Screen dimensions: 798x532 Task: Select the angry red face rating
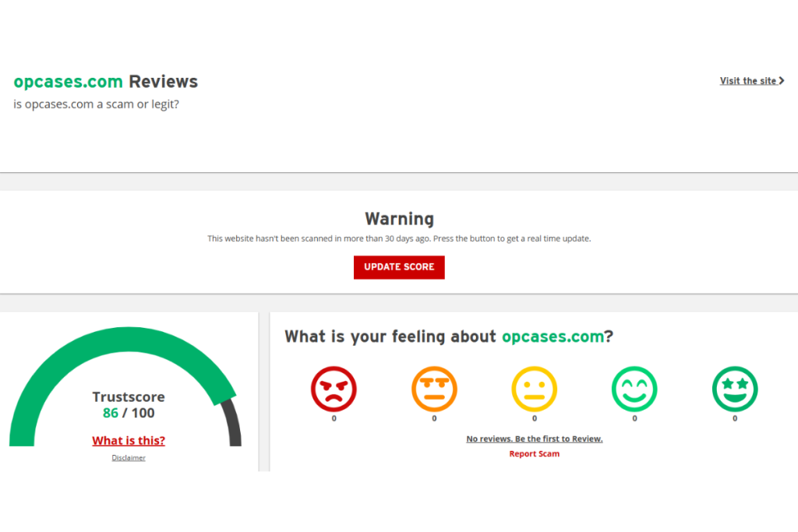click(x=334, y=389)
